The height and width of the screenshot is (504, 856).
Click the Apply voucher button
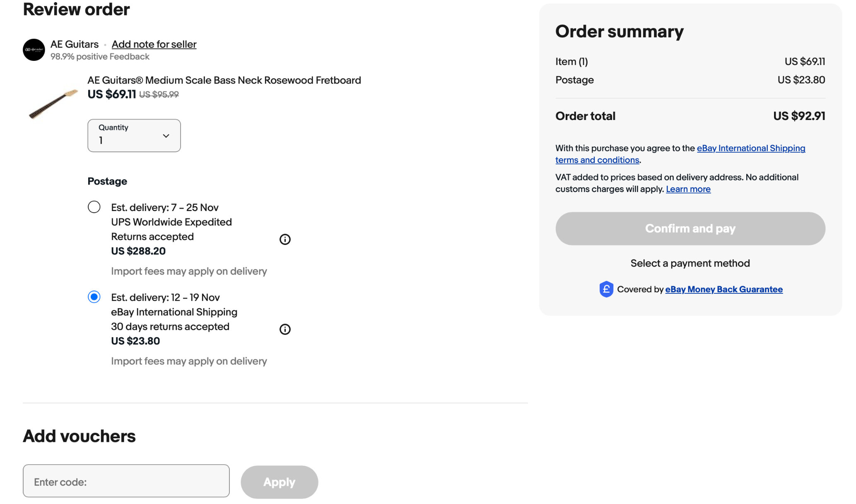[279, 482]
